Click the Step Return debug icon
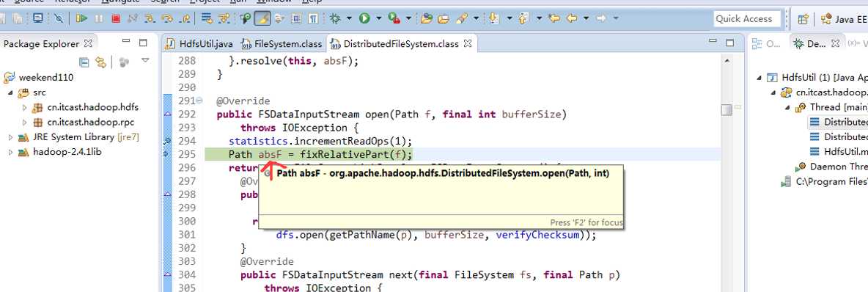Image resolution: width=868 pixels, height=292 pixels. (185, 18)
